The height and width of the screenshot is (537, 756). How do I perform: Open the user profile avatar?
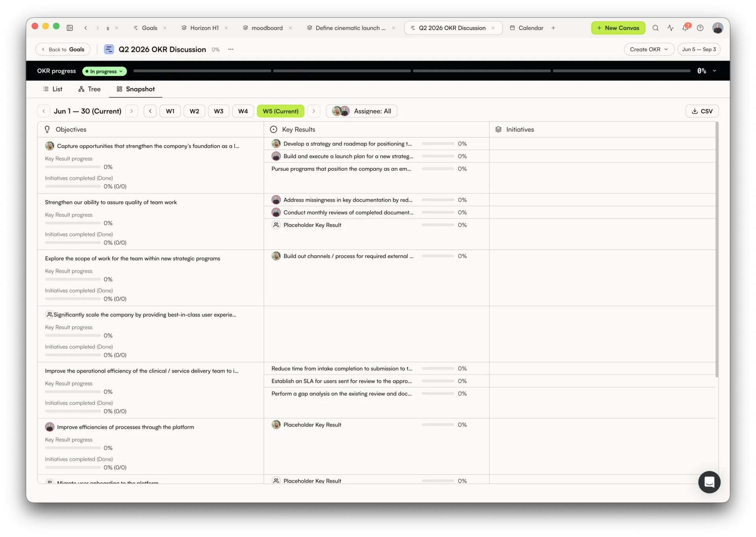point(717,28)
